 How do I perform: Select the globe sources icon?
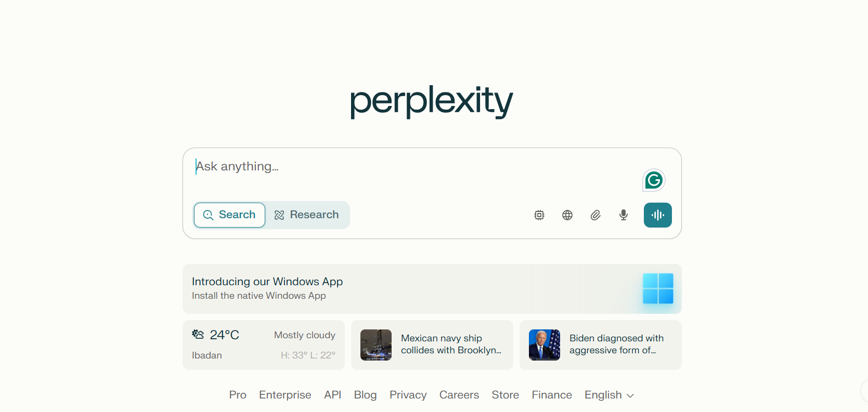click(x=567, y=215)
